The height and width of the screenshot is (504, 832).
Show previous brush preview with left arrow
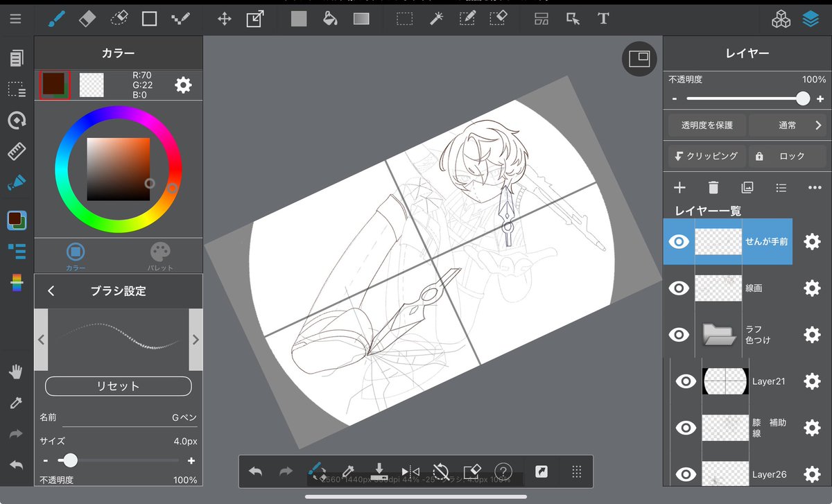click(x=41, y=340)
